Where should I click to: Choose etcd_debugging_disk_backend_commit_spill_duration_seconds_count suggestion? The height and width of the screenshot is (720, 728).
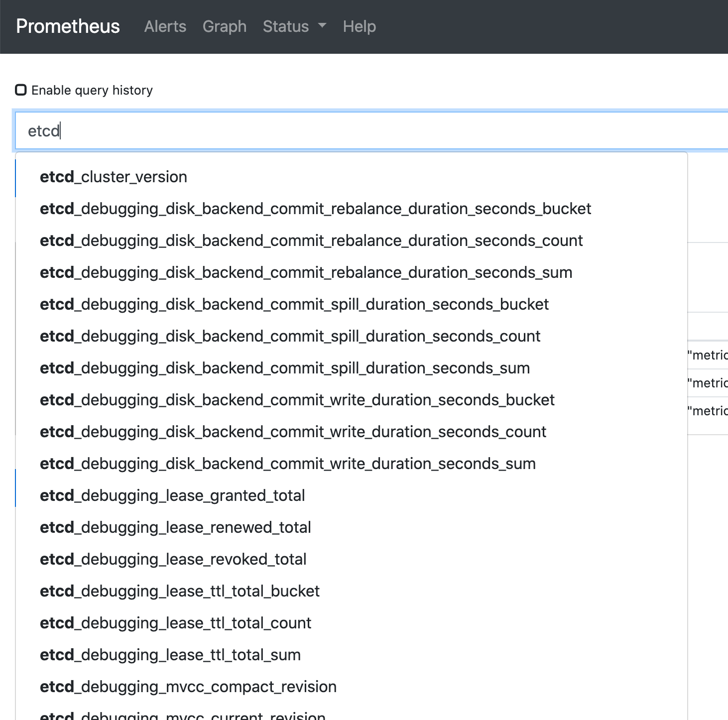(x=290, y=336)
